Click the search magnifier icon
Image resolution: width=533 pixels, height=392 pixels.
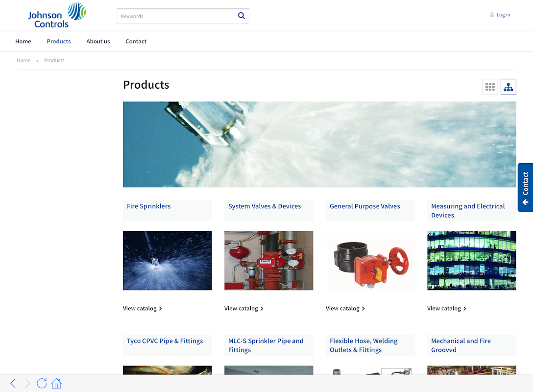[x=242, y=16]
